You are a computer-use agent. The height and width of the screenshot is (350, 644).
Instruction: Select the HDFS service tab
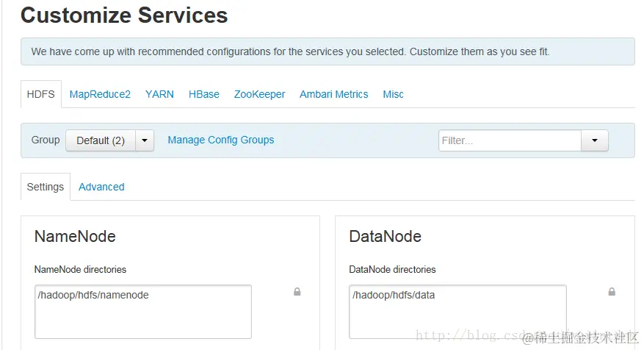tap(41, 94)
